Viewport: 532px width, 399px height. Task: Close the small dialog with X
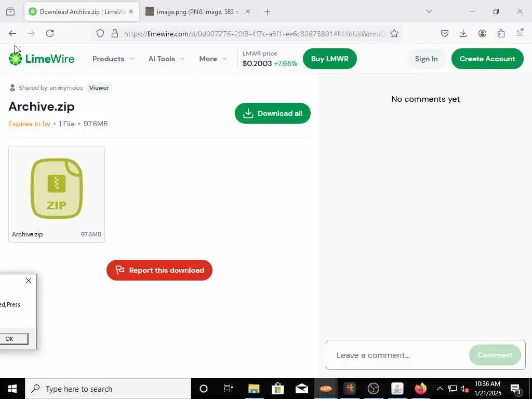(29, 281)
